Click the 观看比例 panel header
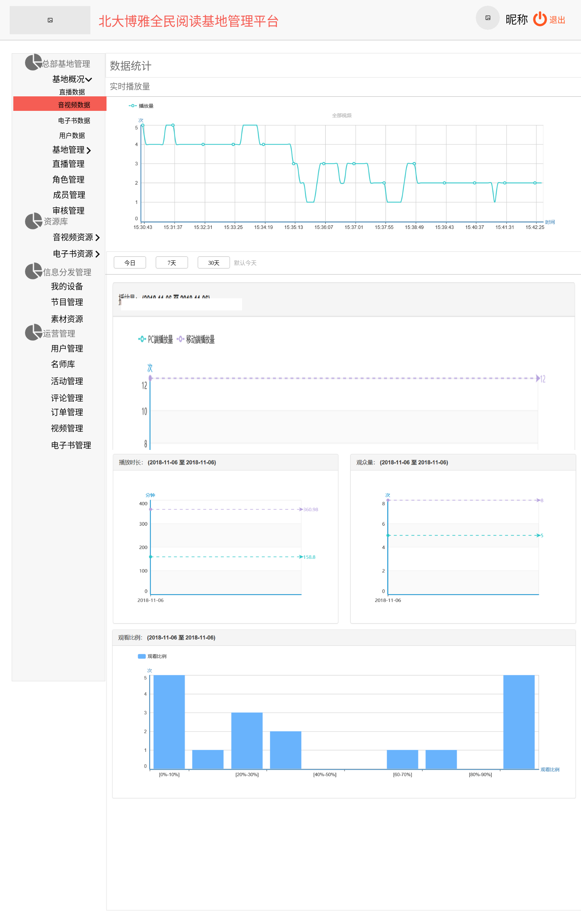 [344, 638]
